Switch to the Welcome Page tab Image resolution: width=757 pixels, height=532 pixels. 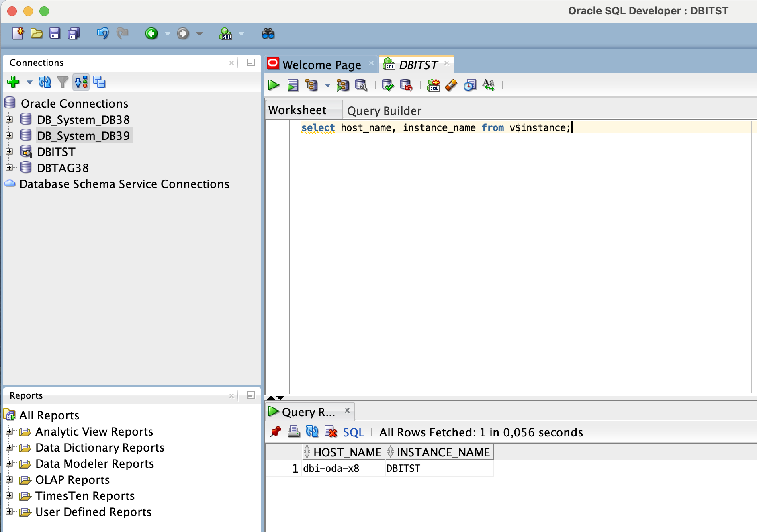click(x=321, y=65)
